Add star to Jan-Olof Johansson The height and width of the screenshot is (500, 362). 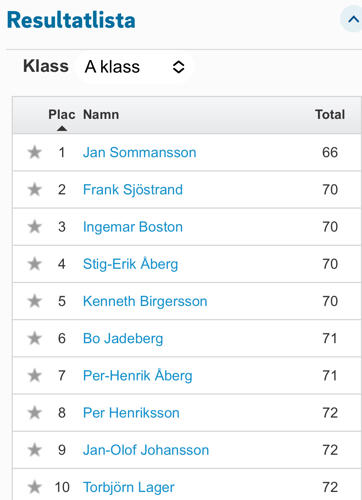(35, 450)
